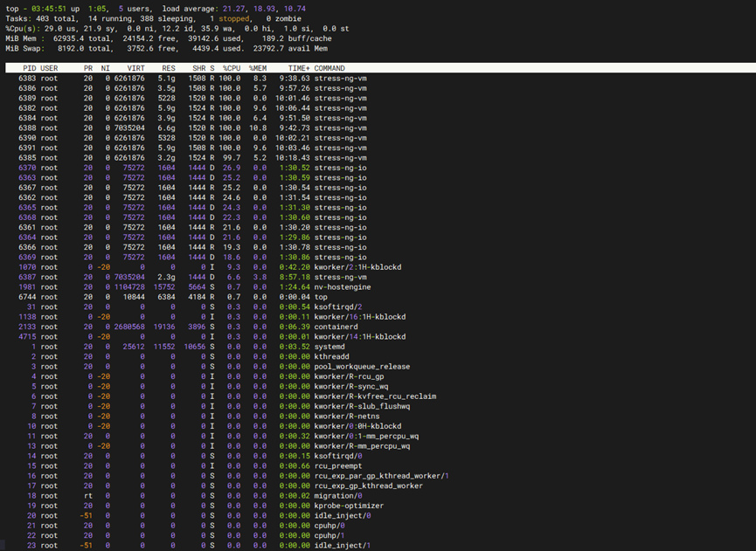Click kworker/0:0H-kblockd command
This screenshot has height=551, width=756.
(357, 426)
